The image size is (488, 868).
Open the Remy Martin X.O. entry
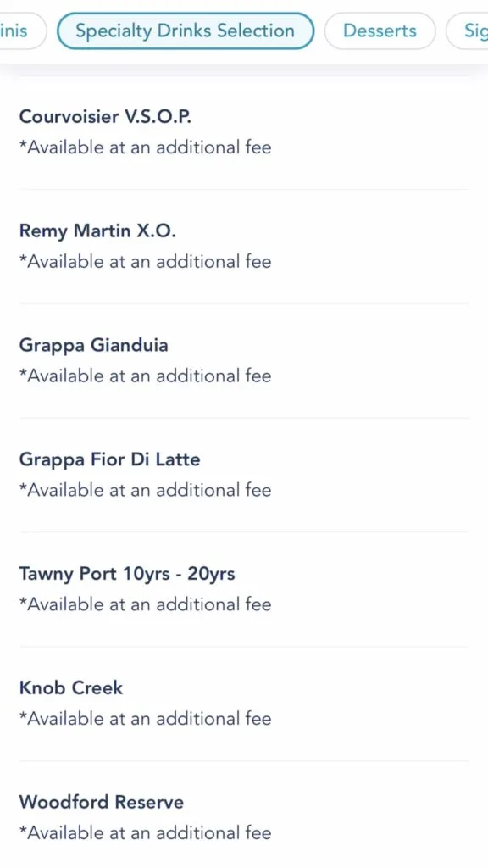coord(244,247)
